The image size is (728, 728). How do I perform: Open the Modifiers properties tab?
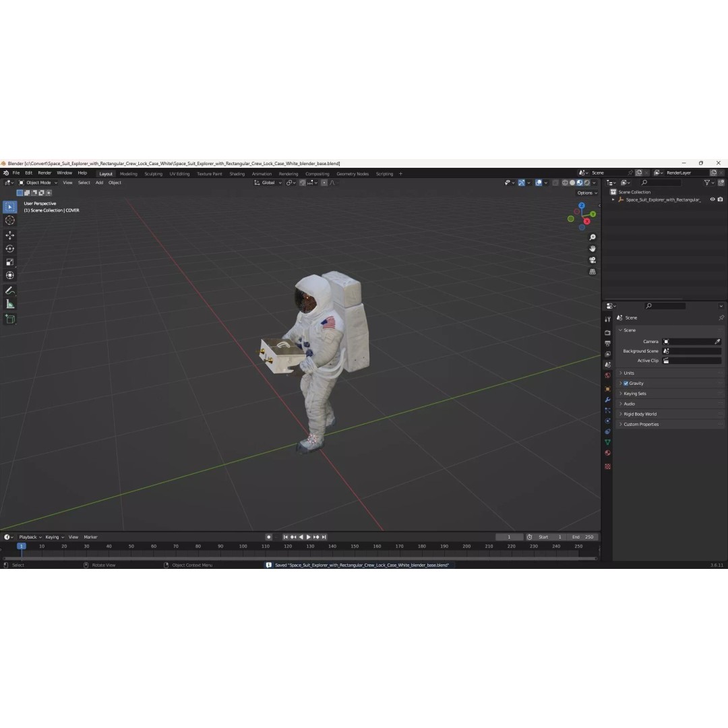click(x=607, y=400)
